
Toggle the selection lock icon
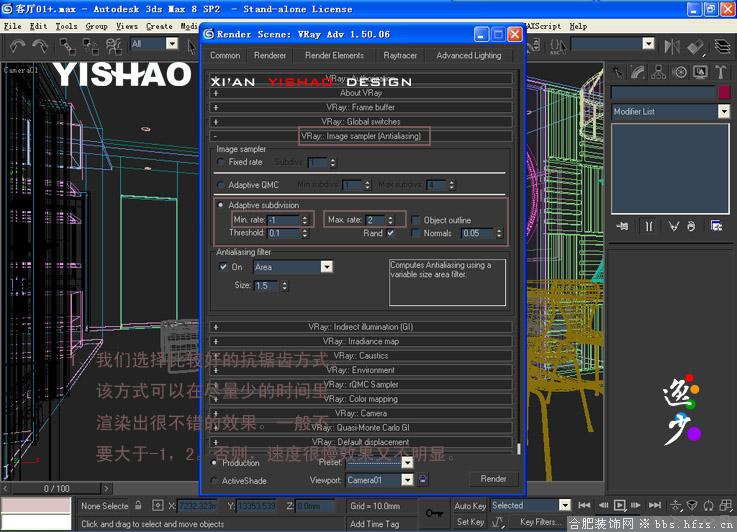pos(138,505)
